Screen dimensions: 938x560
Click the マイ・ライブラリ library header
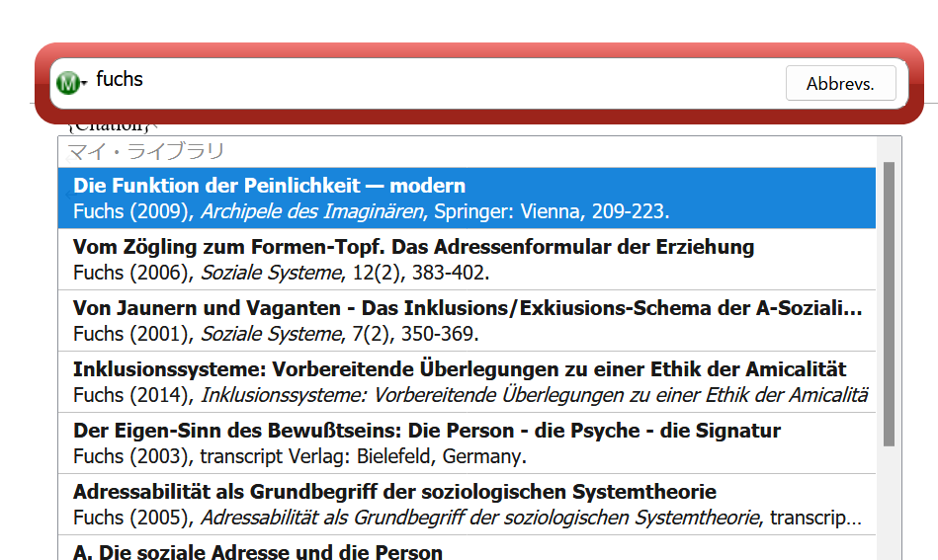(x=467, y=152)
